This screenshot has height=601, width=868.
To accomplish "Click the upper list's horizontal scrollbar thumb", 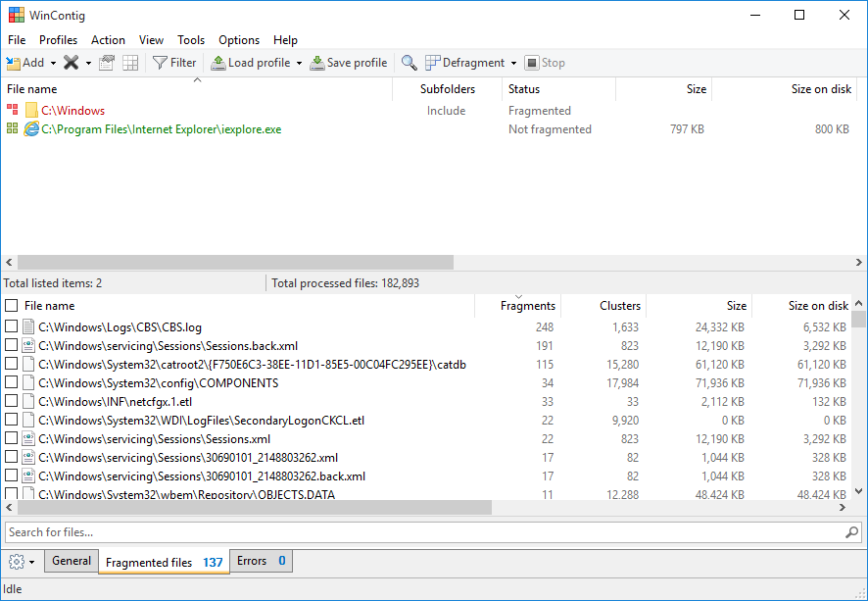I will click(x=235, y=263).
